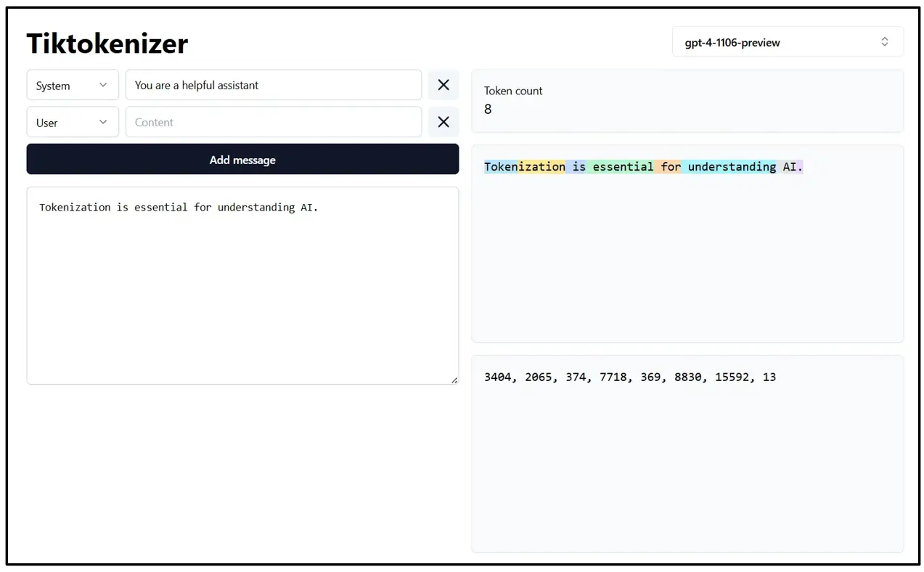Click the resize handle of the large text area
Image resolution: width=924 pixels, height=572 pixels.
coord(455,380)
